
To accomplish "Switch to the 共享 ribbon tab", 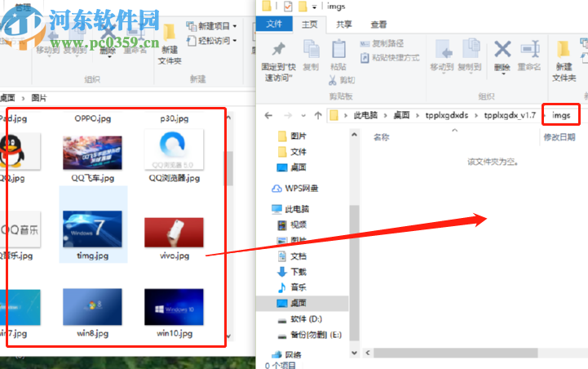I will 344,24.
